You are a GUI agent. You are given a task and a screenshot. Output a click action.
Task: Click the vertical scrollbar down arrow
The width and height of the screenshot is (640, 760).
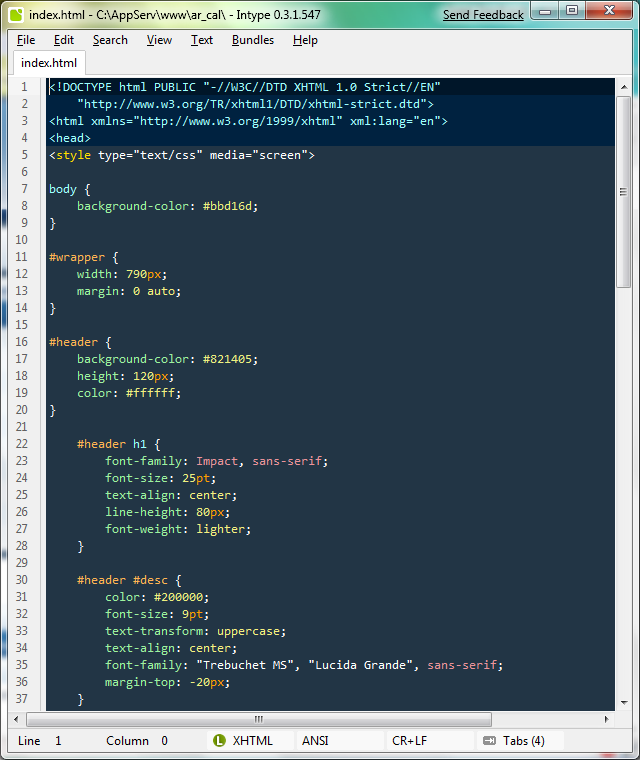624,702
